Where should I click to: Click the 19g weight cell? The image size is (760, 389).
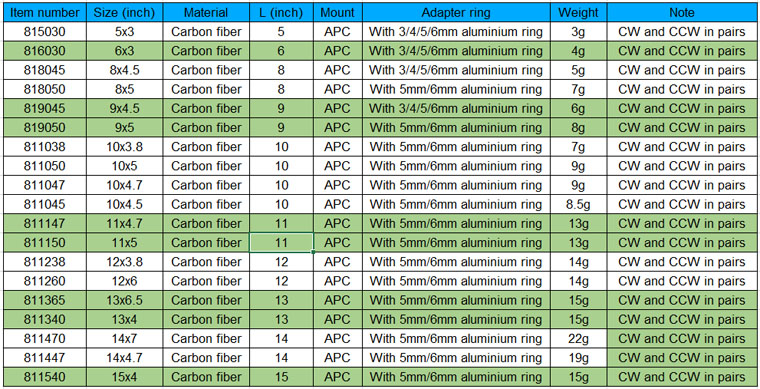[578, 358]
